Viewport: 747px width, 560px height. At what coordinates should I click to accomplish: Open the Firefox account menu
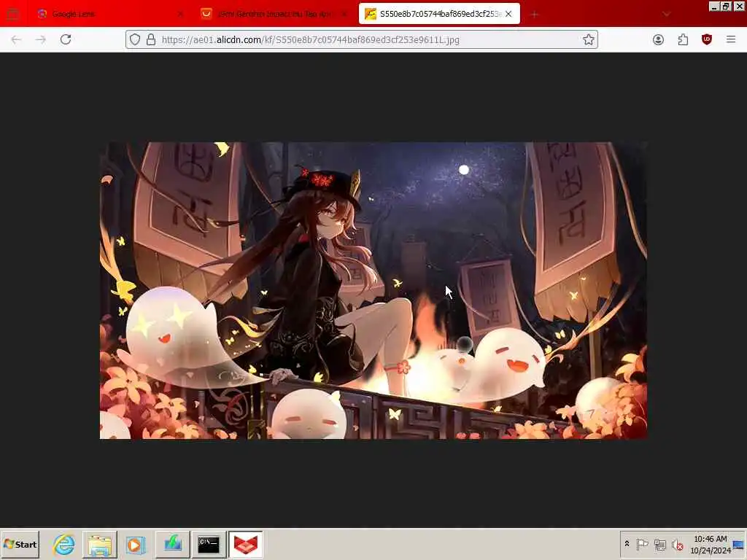point(658,39)
